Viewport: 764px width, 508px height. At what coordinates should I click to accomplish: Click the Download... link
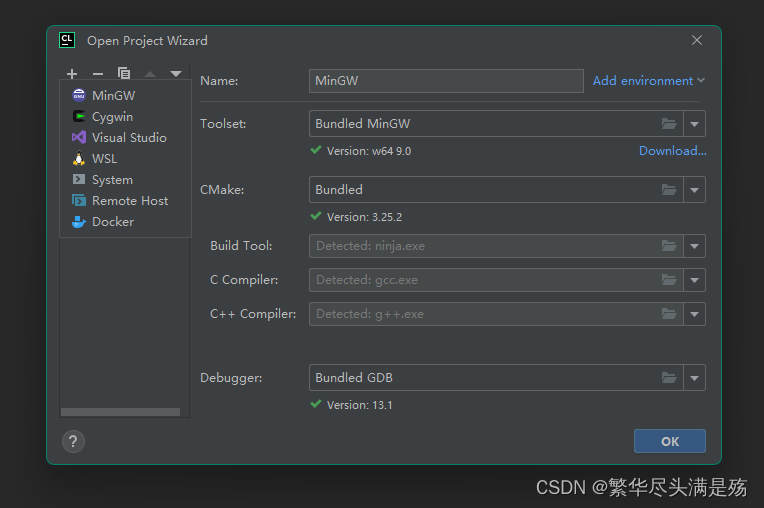tap(672, 151)
